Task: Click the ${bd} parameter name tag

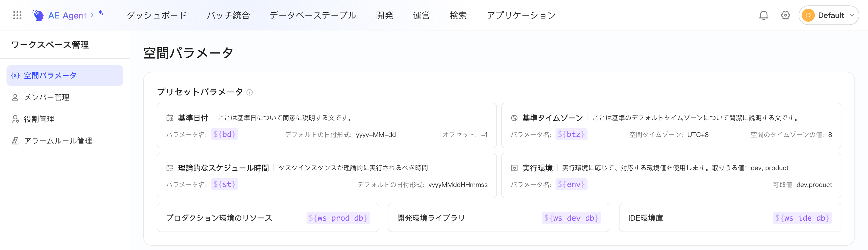Action: (224, 134)
